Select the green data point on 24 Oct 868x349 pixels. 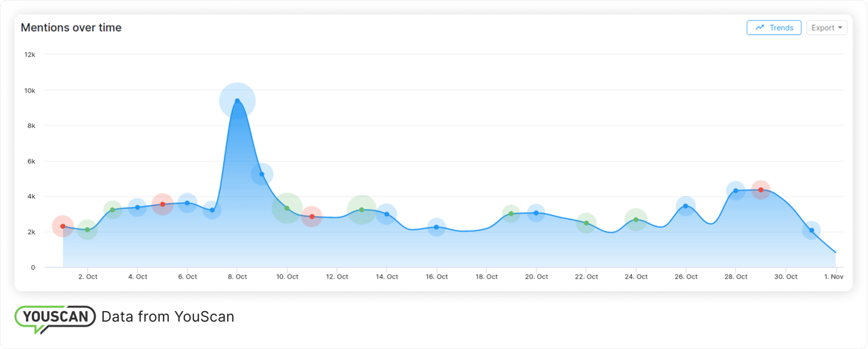click(x=636, y=220)
